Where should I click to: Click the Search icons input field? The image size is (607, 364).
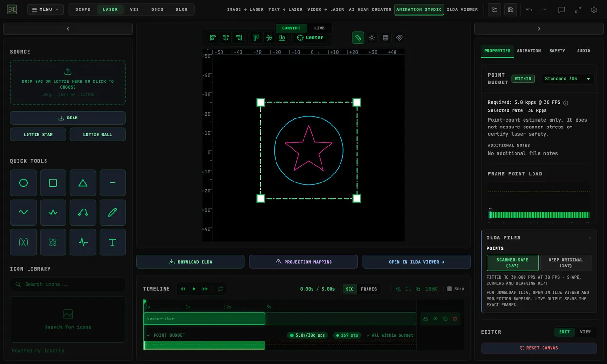point(68,284)
